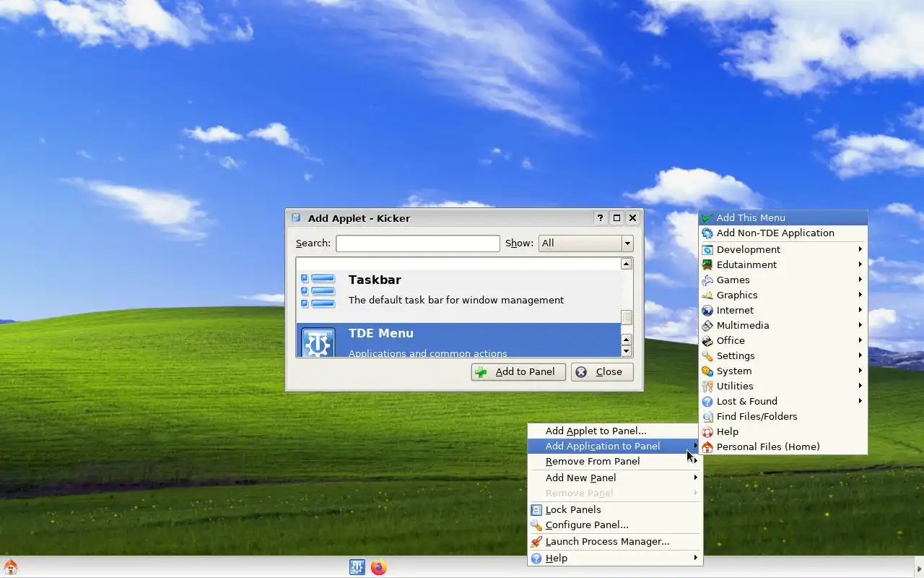Click the Add to Panel button
Screen dimensions: 924x578
[x=518, y=372]
